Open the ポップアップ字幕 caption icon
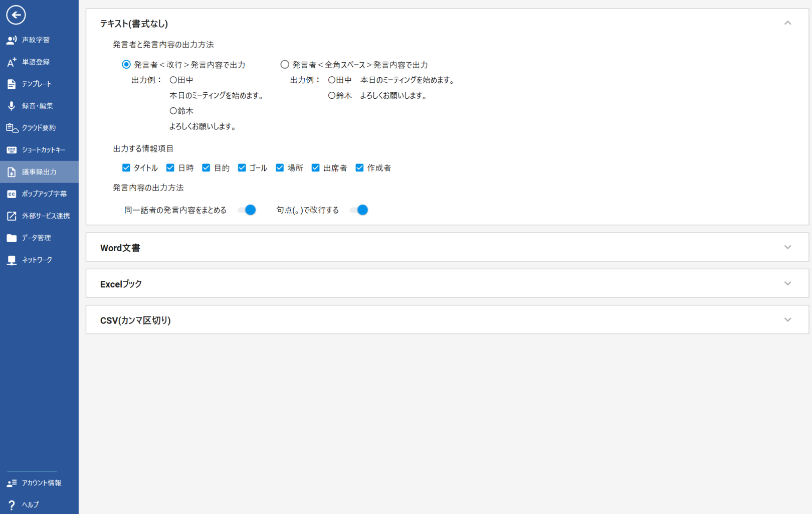Screen dimensions: 812x514 12,194
